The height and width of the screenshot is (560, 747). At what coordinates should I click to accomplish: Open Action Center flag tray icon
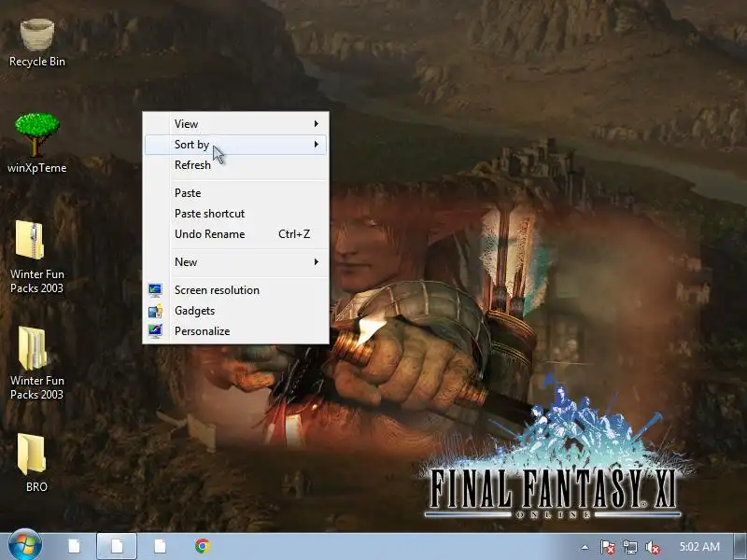pos(608,547)
